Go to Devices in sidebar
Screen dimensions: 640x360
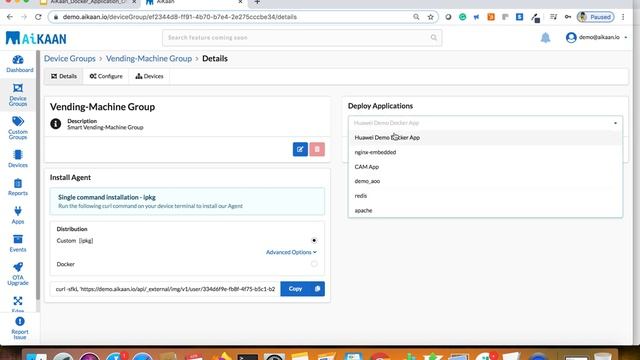[x=18, y=159]
